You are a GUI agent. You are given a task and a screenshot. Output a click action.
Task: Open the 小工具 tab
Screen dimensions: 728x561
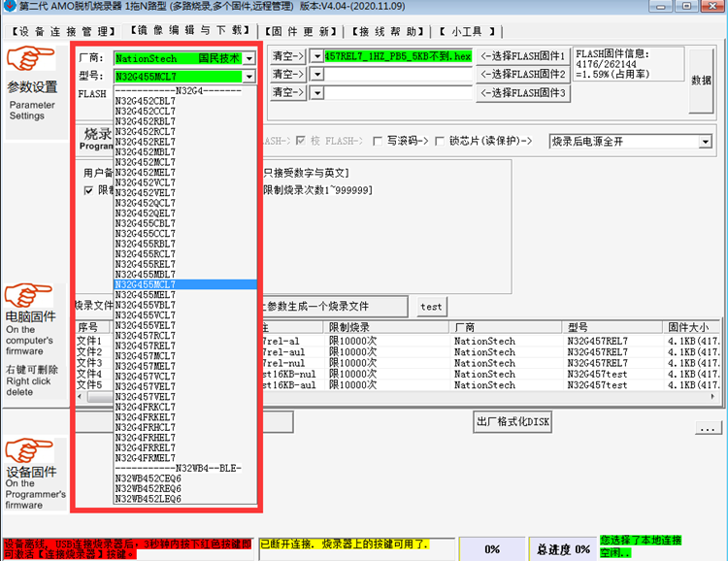click(x=467, y=32)
